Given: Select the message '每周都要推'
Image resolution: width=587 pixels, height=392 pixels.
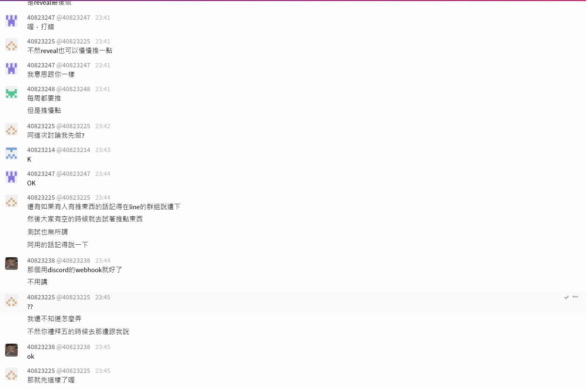Looking at the screenshot, I should [x=44, y=98].
